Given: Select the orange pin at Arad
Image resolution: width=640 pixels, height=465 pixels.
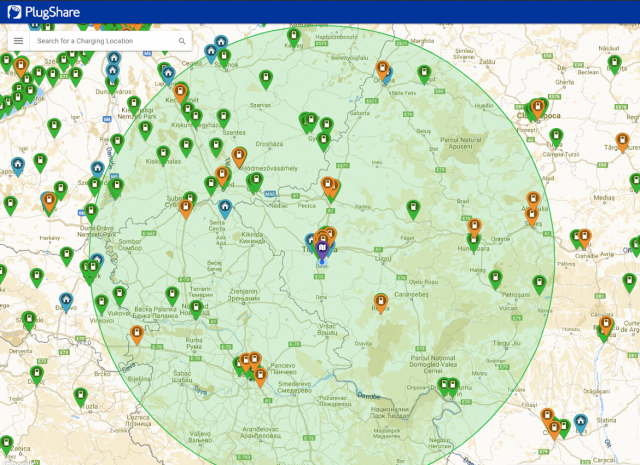Looking at the screenshot, I should coord(328,185).
